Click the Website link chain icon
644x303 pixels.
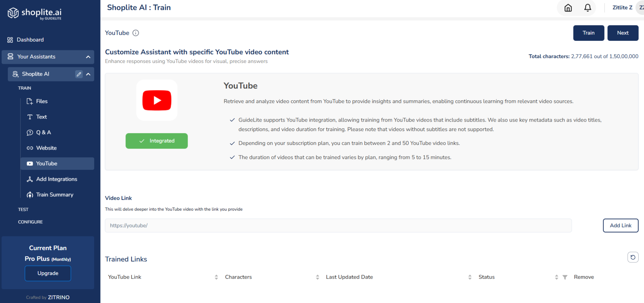coord(30,148)
